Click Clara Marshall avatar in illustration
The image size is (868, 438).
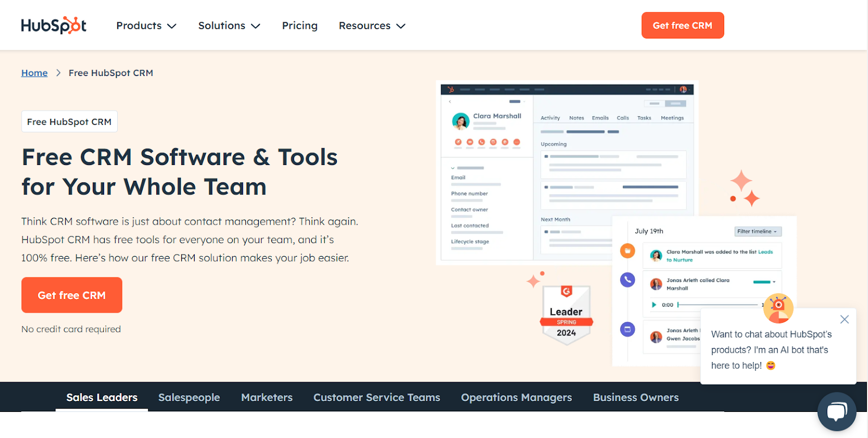coord(461,121)
